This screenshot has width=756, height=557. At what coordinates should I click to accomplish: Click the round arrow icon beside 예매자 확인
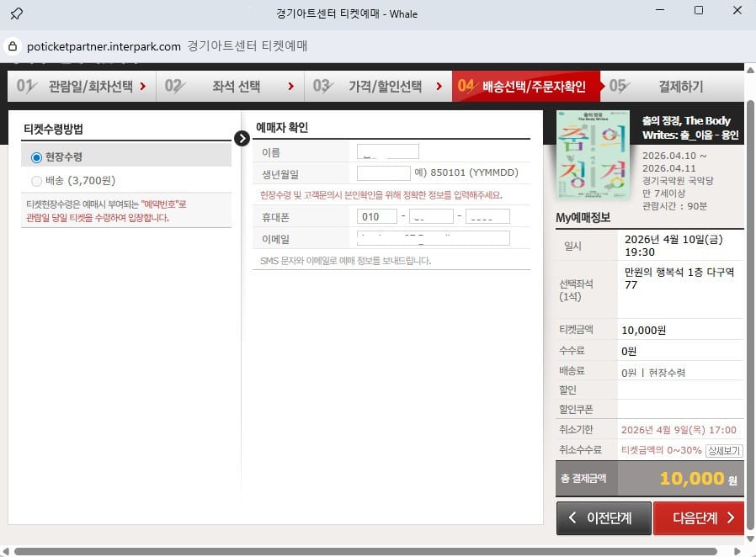pos(242,138)
